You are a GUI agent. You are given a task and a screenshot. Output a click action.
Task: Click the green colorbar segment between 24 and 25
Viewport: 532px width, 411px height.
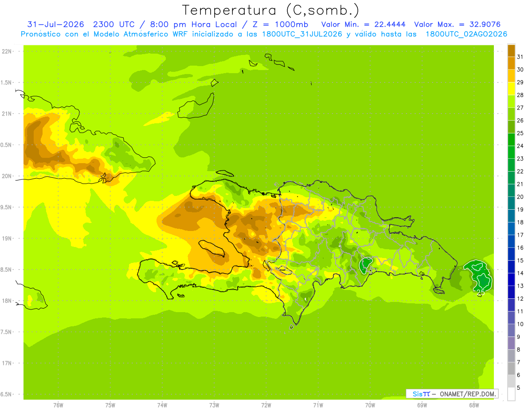coord(511,139)
